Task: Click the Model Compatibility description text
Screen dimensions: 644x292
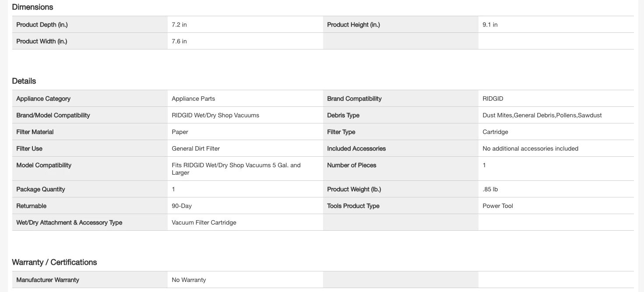Action: point(236,169)
